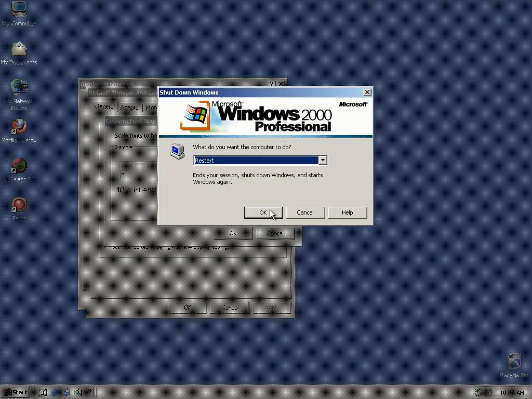532x399 pixels.
Task: Open Help in Shut Down Windows dialog
Action: click(x=347, y=212)
